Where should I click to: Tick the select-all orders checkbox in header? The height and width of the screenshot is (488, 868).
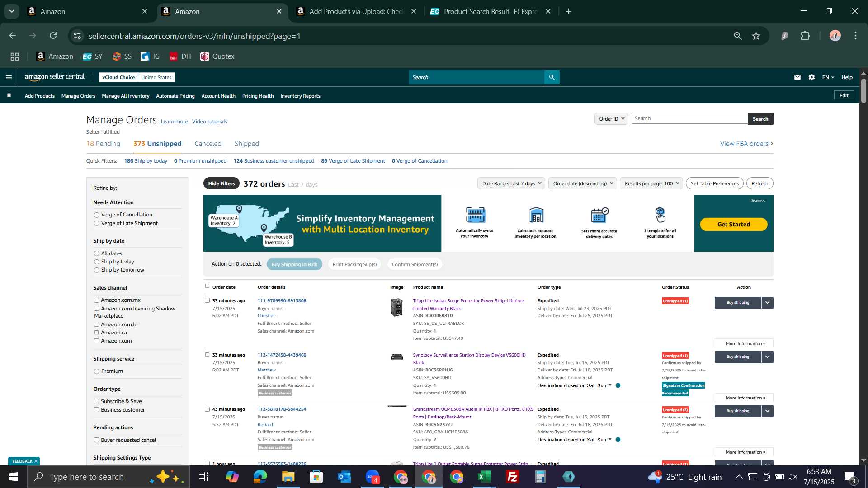pyautogui.click(x=207, y=286)
